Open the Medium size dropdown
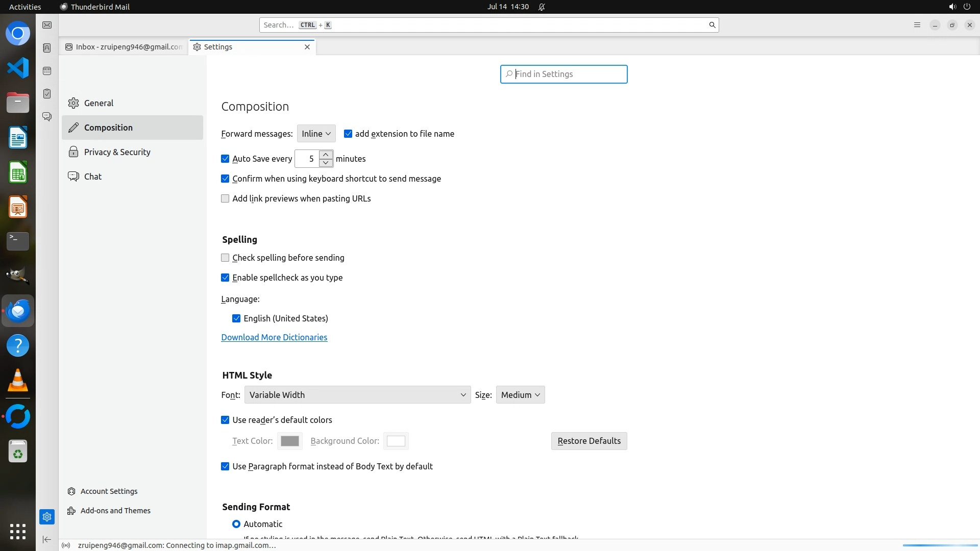 point(520,395)
